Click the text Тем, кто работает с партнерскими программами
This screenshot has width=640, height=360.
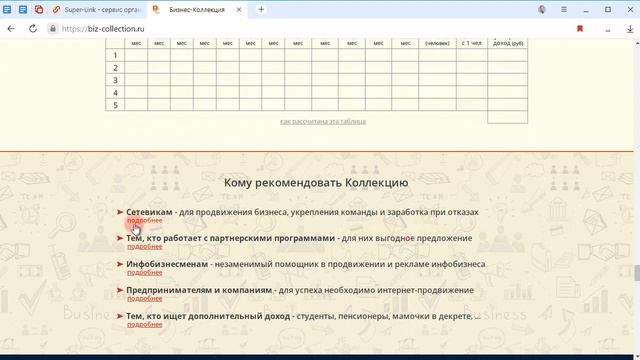(x=230, y=238)
